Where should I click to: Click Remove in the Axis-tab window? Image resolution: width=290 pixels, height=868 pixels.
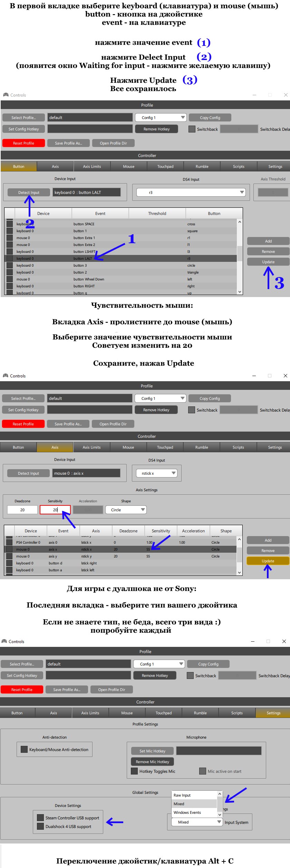coord(268,551)
